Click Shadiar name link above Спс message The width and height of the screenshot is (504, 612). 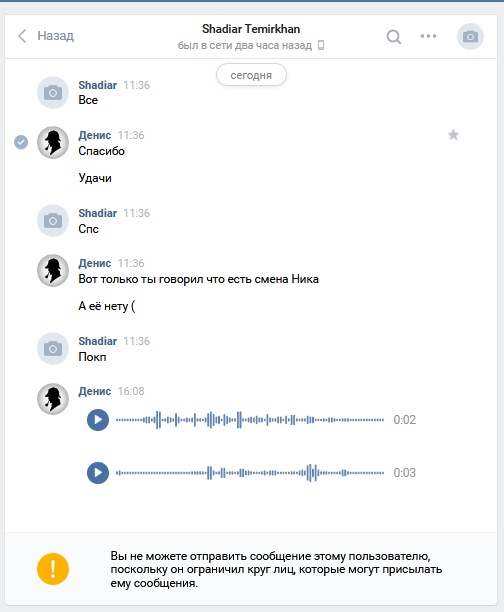pos(98,213)
